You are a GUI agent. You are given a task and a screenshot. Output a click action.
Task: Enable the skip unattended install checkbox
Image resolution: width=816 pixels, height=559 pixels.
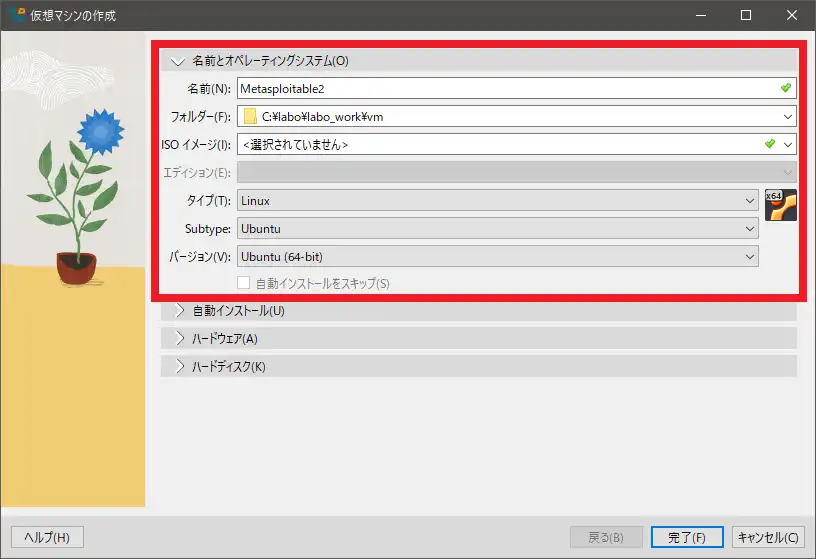pyautogui.click(x=243, y=283)
